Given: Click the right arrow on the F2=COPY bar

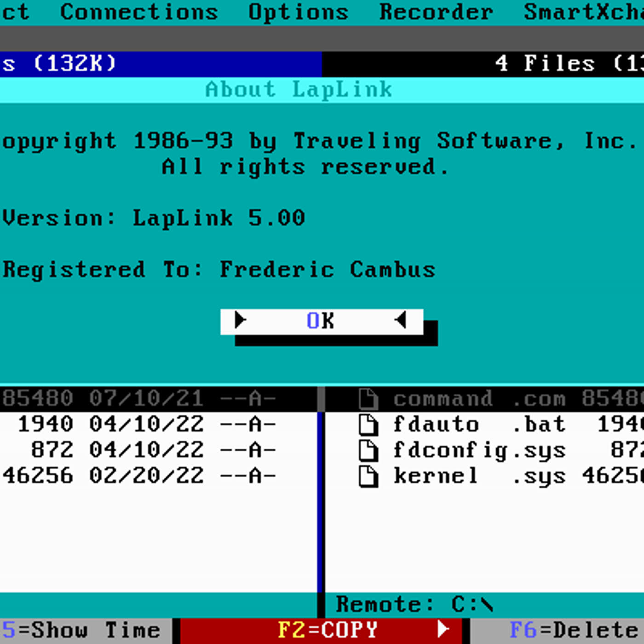Looking at the screenshot, I should tap(443, 629).
